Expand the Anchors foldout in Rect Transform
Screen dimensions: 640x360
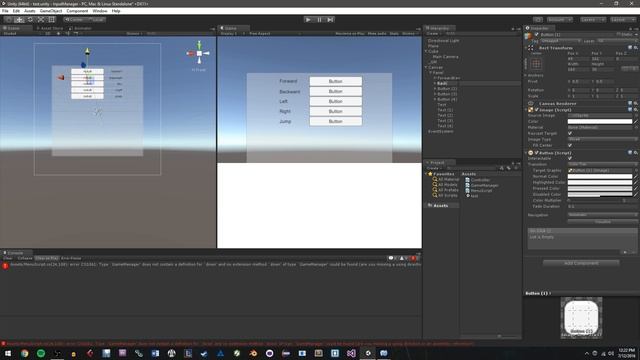pos(526,76)
